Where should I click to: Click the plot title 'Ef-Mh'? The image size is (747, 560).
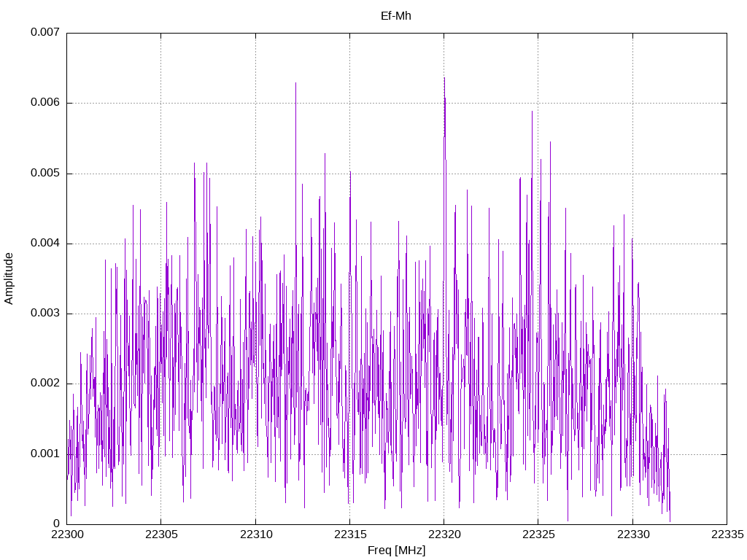(396, 16)
